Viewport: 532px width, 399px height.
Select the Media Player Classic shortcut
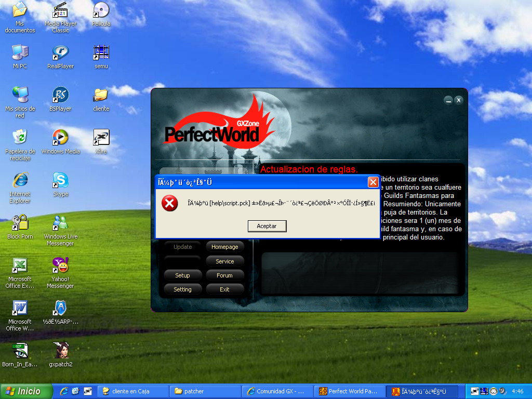60,17
